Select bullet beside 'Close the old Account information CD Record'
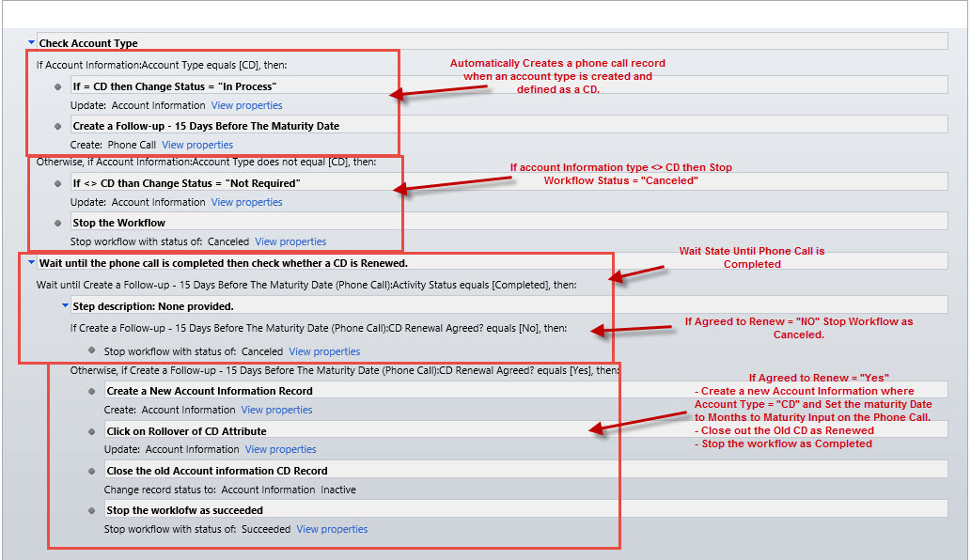 pos(91,471)
